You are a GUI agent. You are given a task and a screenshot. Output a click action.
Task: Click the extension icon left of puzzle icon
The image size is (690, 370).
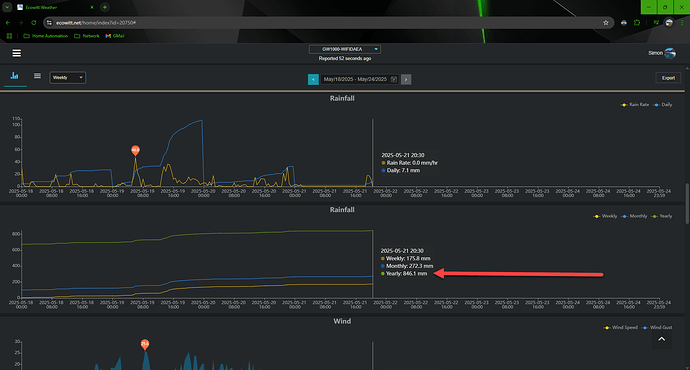(624, 22)
